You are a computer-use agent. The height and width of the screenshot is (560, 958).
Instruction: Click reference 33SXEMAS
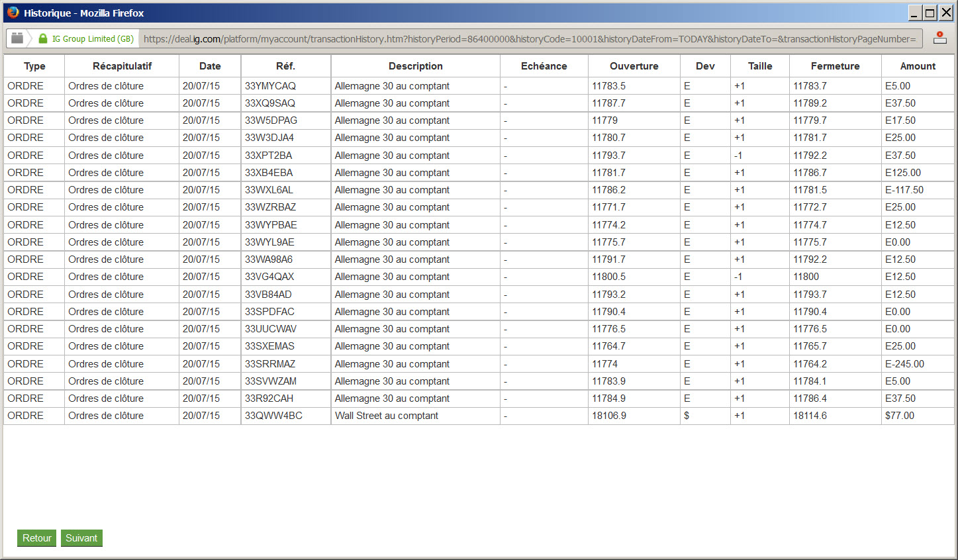point(269,346)
